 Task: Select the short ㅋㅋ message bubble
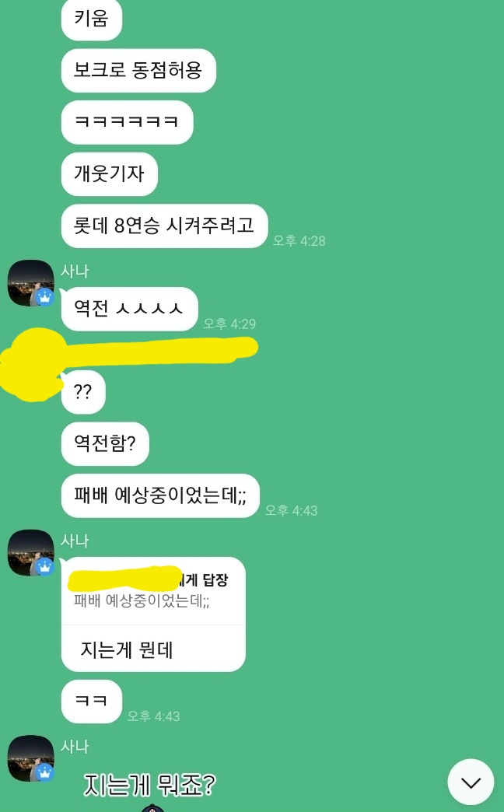click(x=92, y=702)
